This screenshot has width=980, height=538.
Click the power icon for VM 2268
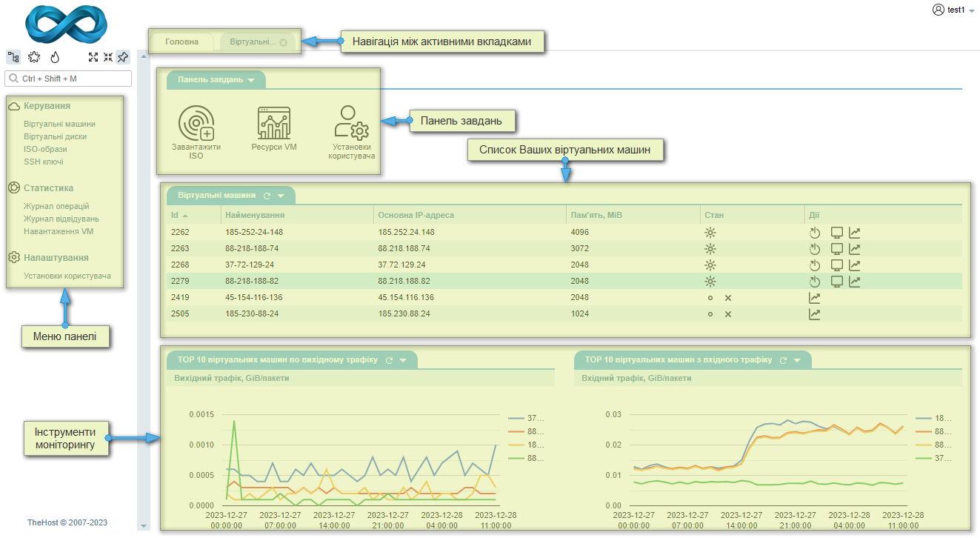coord(815,265)
